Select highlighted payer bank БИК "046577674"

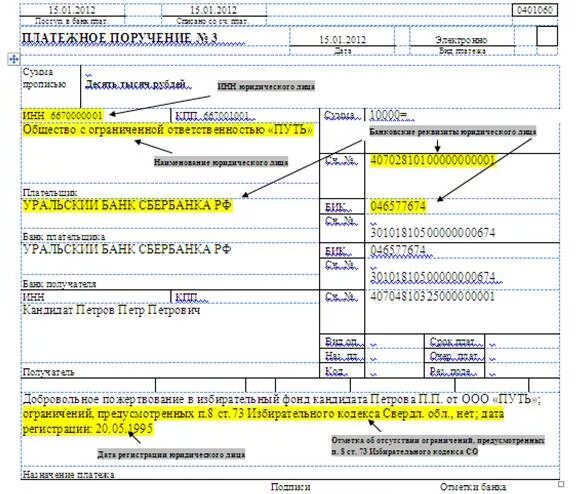pos(398,206)
